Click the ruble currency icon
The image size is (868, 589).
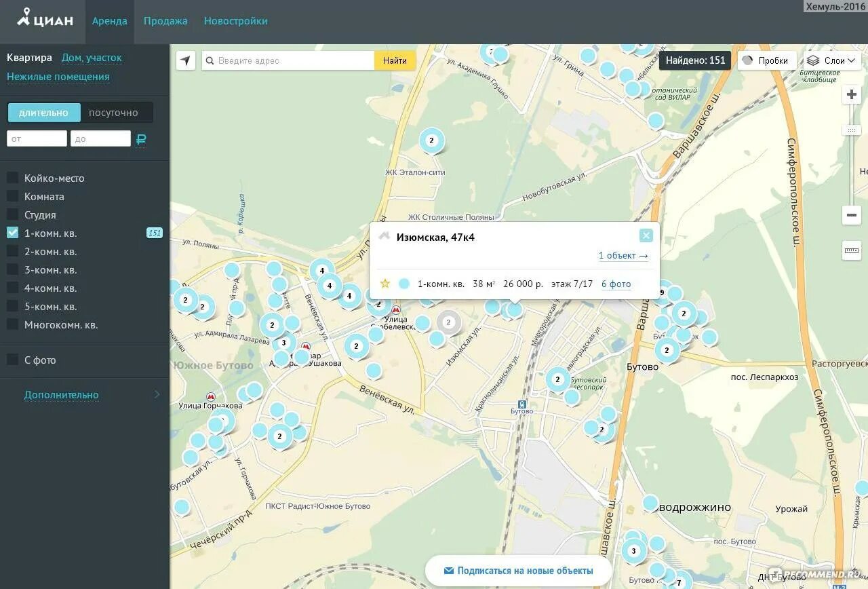141,139
